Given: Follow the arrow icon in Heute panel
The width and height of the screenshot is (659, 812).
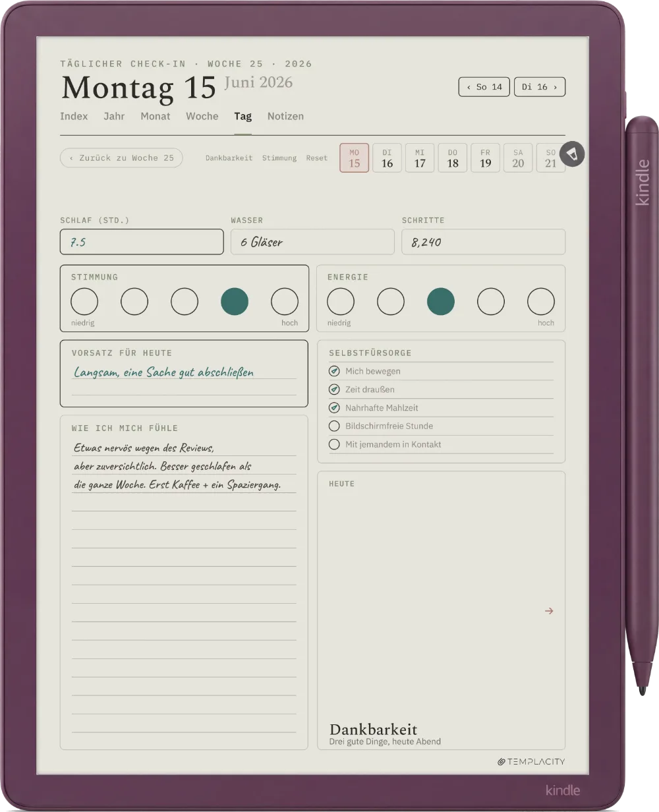Looking at the screenshot, I should point(549,611).
